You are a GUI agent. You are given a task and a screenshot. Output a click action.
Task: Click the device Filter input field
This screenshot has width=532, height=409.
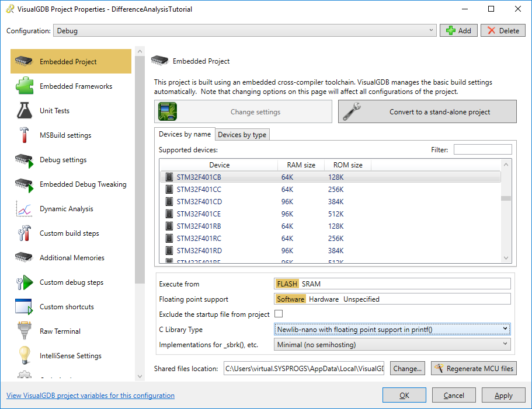tap(482, 149)
